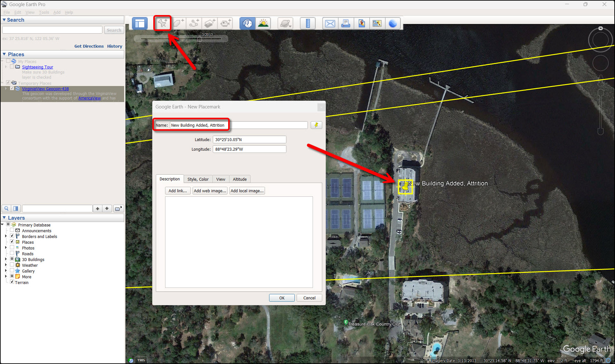Toggle the sunlight across landscape icon
The image size is (615, 364).
coord(263,23)
